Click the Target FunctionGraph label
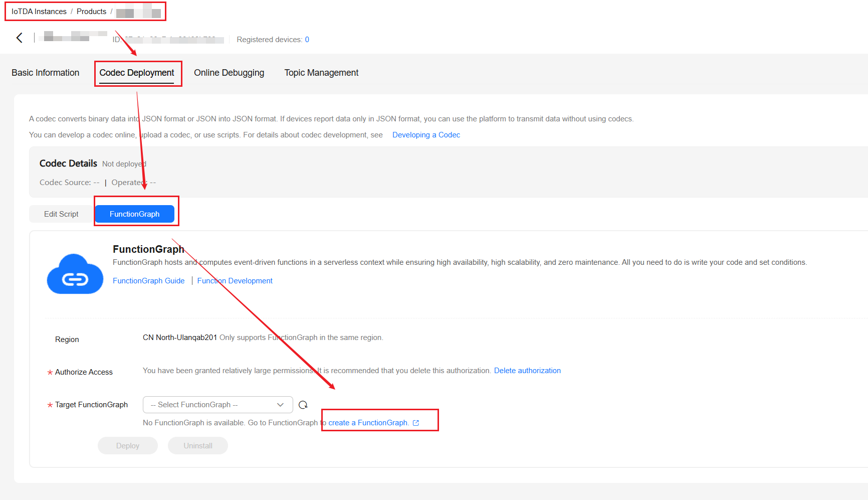868x500 pixels. 91,405
